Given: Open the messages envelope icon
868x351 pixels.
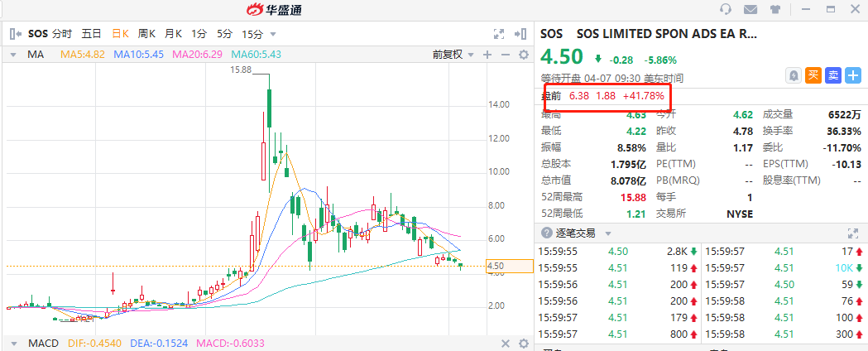Looking at the screenshot, I should (751, 9).
